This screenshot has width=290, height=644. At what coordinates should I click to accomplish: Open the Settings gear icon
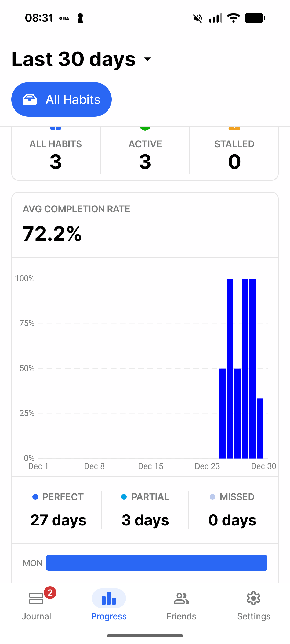(x=253, y=598)
